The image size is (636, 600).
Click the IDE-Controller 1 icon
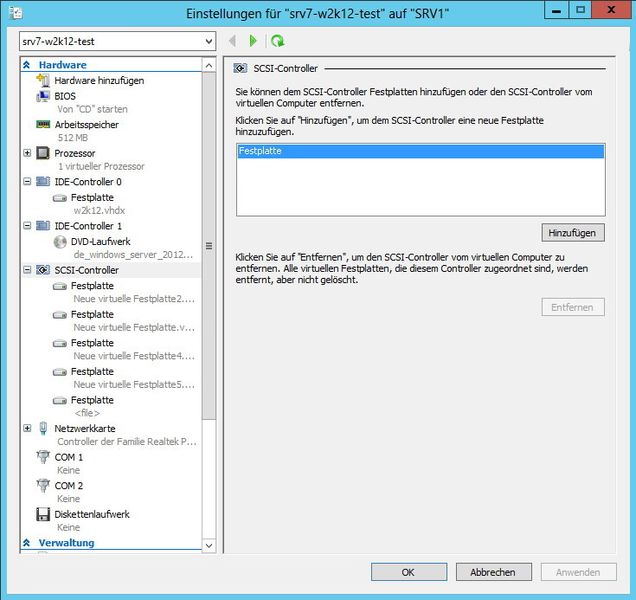(x=43, y=226)
